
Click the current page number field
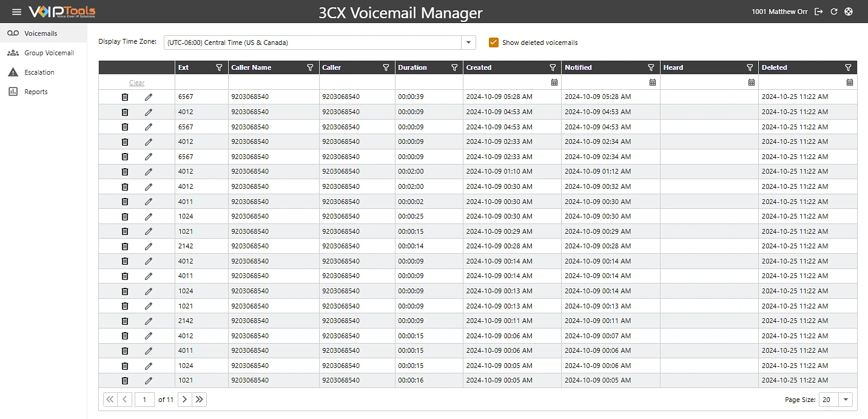144,400
